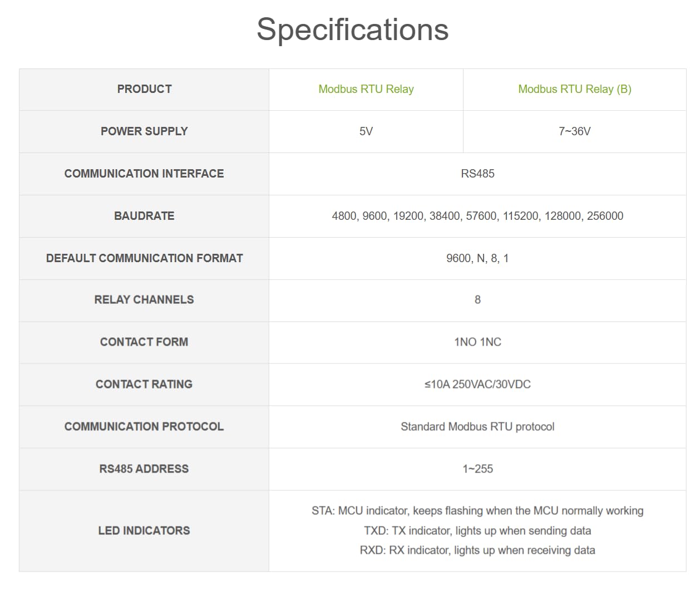Click the STA MCU indicator description
This screenshot has height=610, width=700.
coord(477,510)
